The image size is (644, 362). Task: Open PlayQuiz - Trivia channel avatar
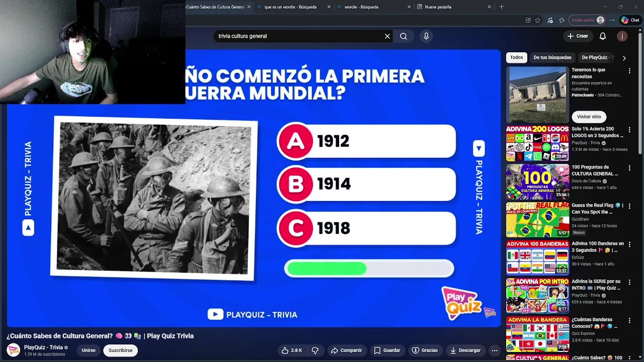point(14,350)
